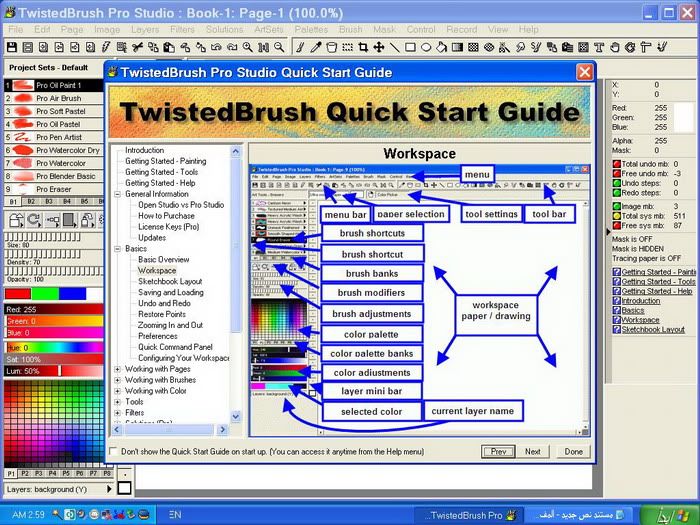Viewport: 700px width, 525px height.
Task: Collapse the General Information tree node
Action: click(x=117, y=194)
